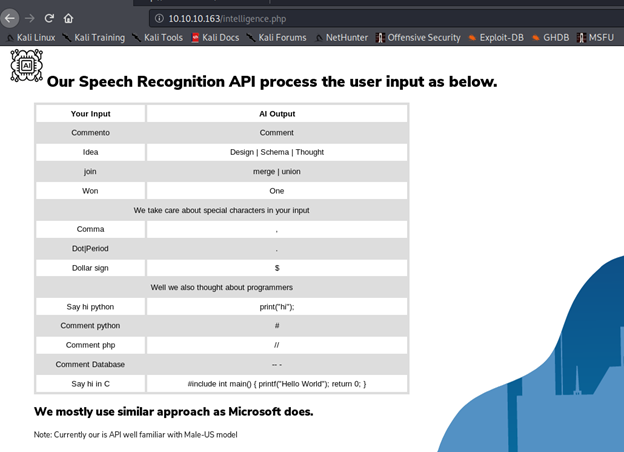The width and height of the screenshot is (624, 452).
Task: Click the AI chip logo on the page
Action: (26, 65)
